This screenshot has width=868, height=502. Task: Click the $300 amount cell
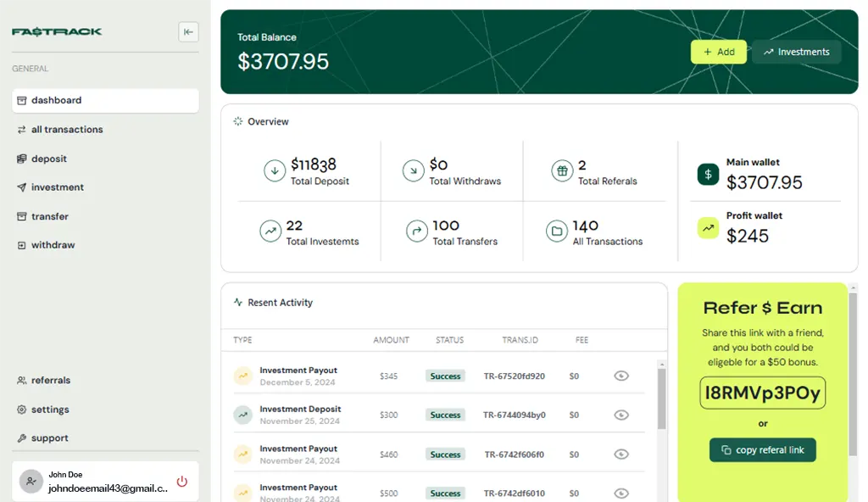coord(388,415)
